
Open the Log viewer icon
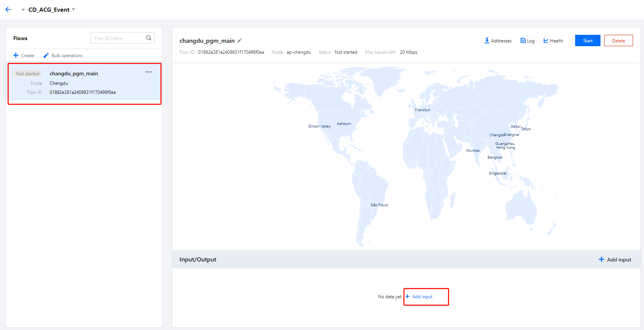click(x=523, y=40)
